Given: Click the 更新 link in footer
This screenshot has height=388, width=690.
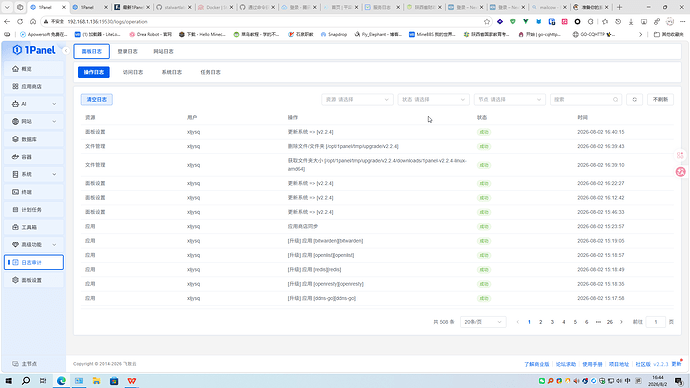Looking at the screenshot, I should coord(676,364).
